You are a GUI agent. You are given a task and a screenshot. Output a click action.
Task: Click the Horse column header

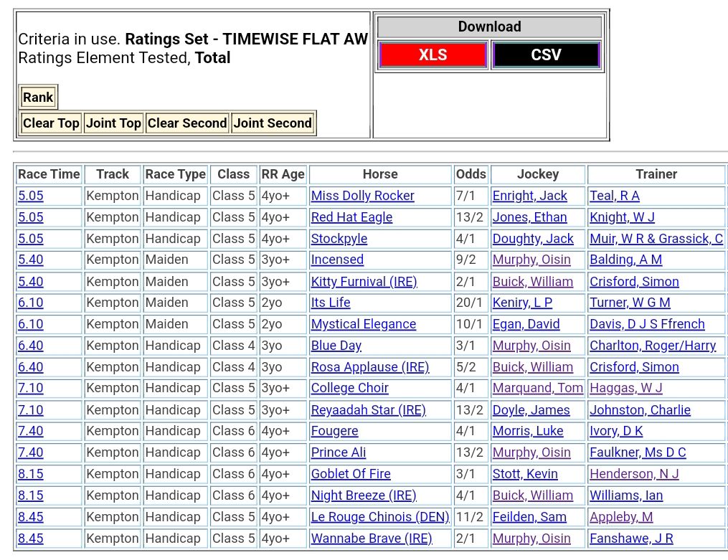pos(379,174)
